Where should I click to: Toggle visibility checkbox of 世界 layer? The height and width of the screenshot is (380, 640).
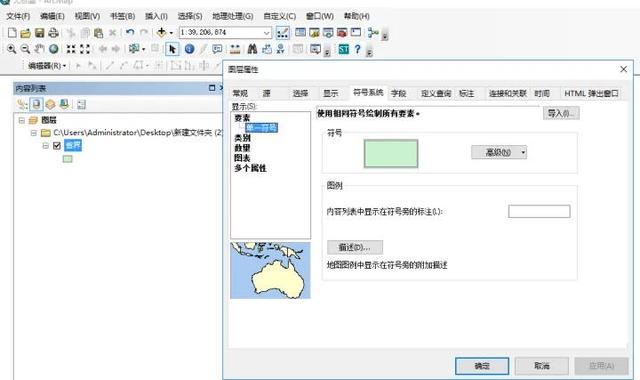pyautogui.click(x=57, y=145)
